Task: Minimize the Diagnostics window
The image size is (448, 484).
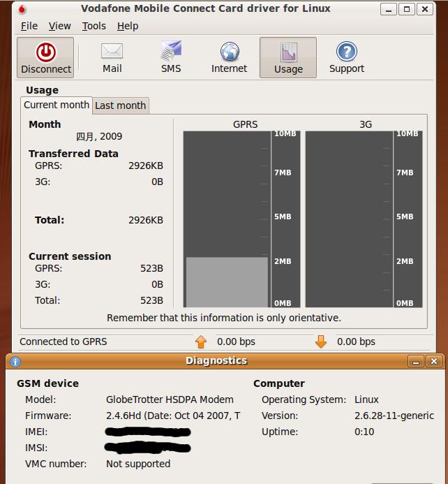Action: [416, 361]
